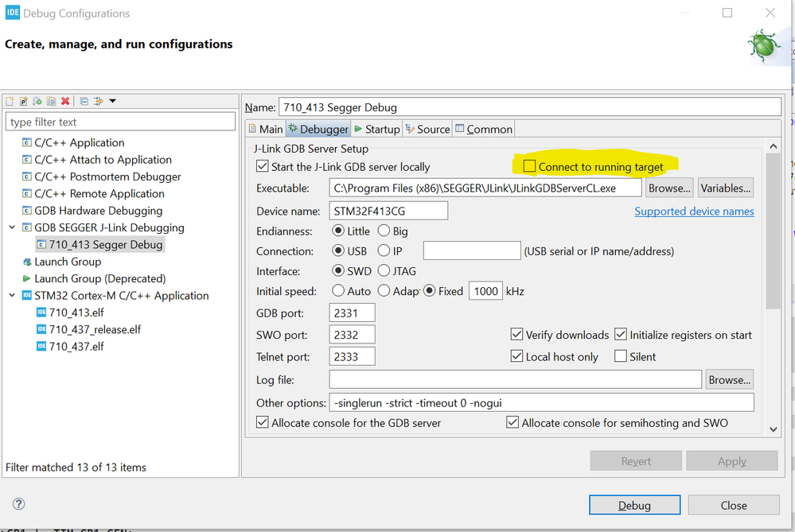Click the configuration Name field
Viewport: 795px width, 532px height.
click(x=530, y=107)
